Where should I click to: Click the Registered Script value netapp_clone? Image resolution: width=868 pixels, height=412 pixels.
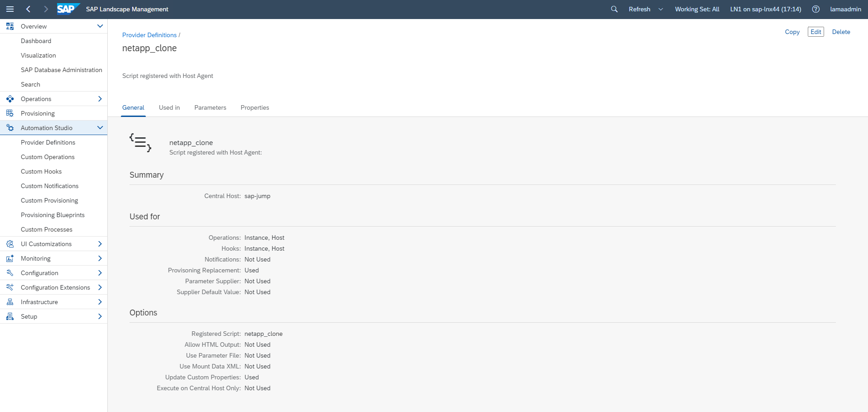pyautogui.click(x=264, y=334)
